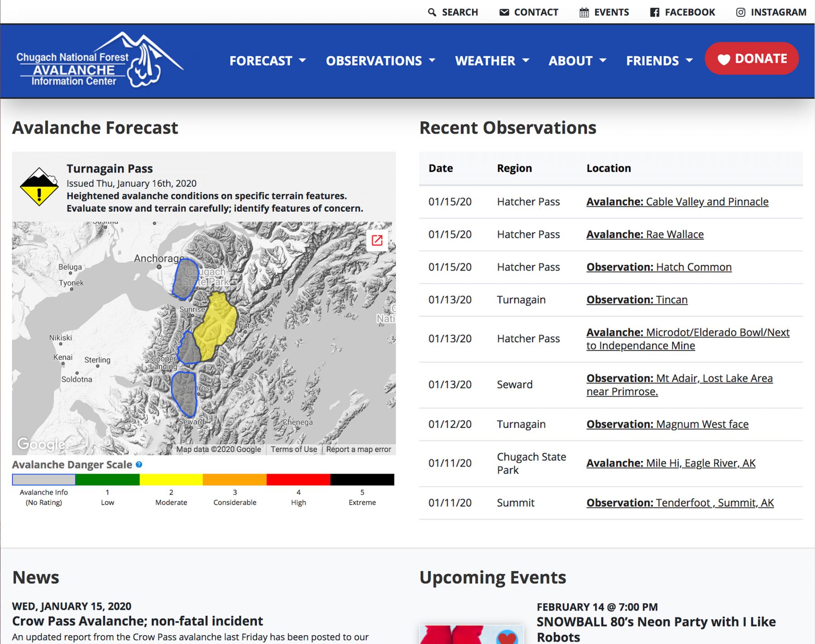Click the Region column header
Screen dimensions: 815x644
point(514,168)
